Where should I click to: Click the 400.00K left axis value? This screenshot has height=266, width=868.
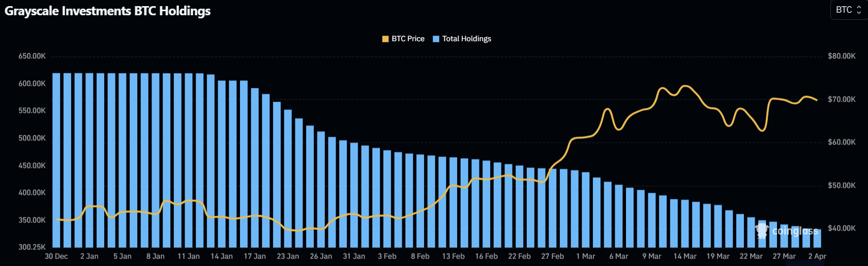(32, 193)
